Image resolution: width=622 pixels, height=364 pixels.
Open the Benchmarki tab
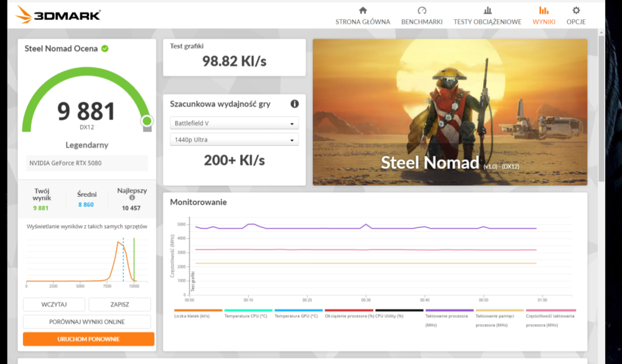click(x=422, y=16)
